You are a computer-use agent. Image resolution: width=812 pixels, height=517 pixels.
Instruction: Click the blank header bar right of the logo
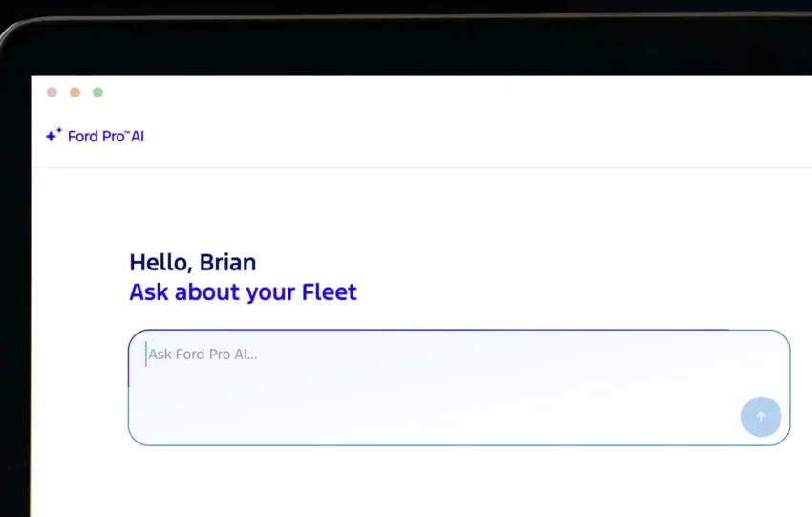pos(478,137)
